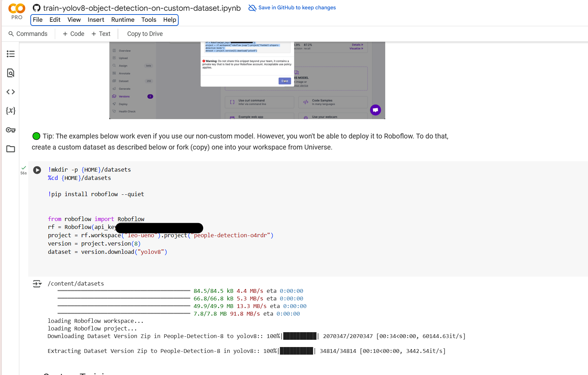Click the version.download("yolov8") line
588x375 pixels.
pyautogui.click(x=108, y=252)
